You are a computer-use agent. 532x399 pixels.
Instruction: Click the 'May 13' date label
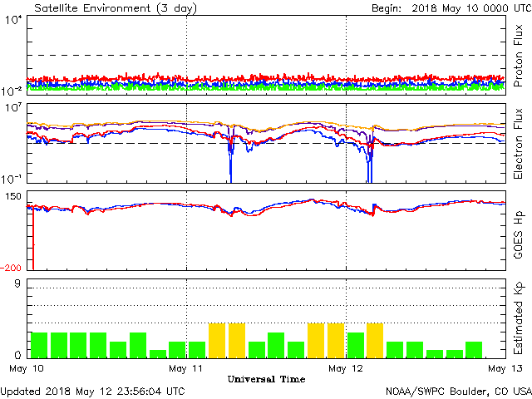tap(505, 368)
